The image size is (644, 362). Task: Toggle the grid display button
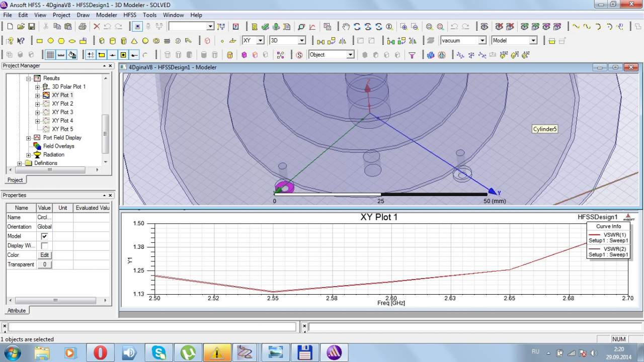(50, 55)
